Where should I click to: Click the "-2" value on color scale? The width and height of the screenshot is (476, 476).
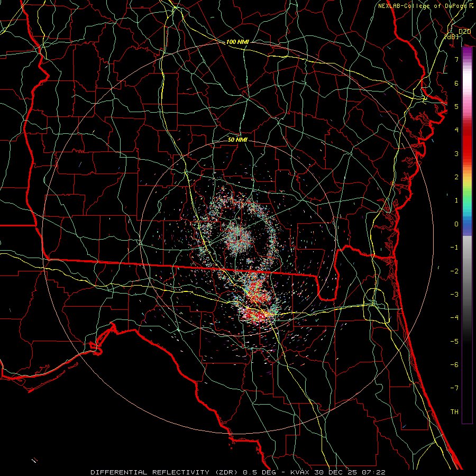click(454, 271)
